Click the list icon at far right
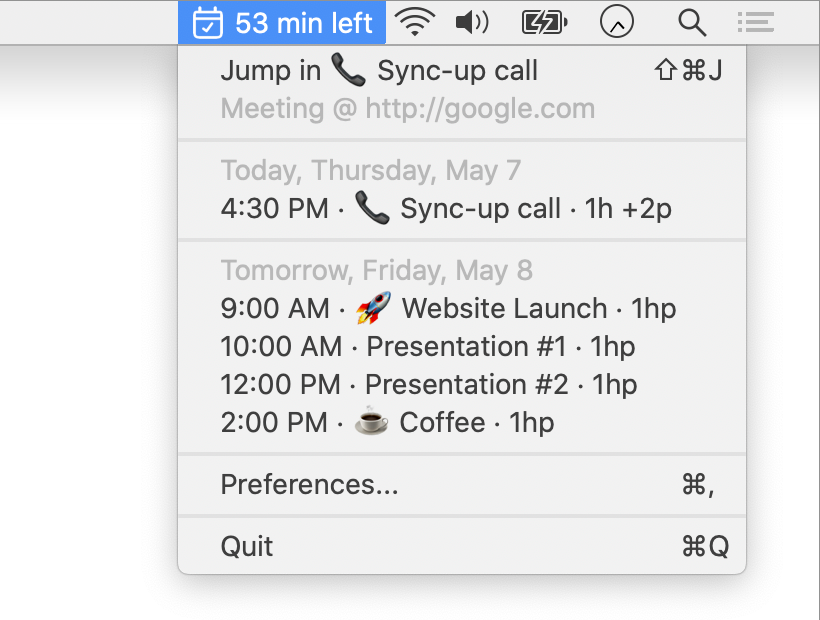 [x=755, y=21]
